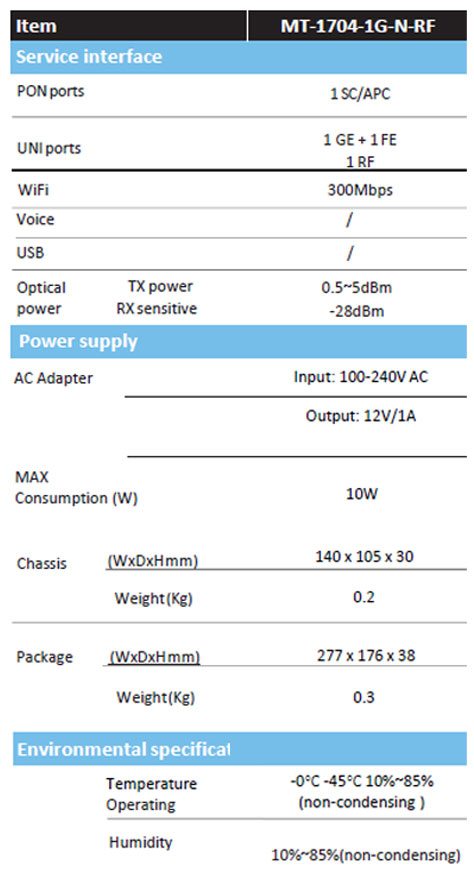Click the MT-1704-1G-N-RF model header

pos(358,26)
